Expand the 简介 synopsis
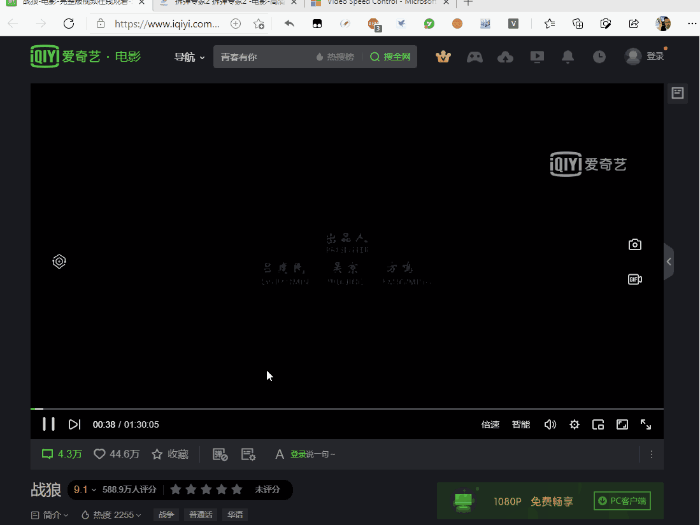This screenshot has height=525, width=700. [50, 515]
